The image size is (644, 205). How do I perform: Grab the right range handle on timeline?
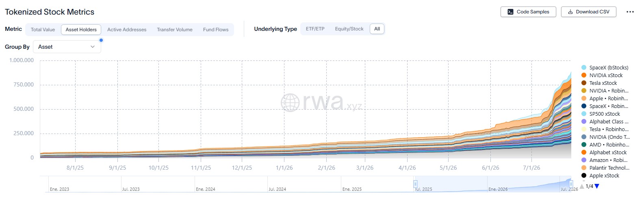571,184
